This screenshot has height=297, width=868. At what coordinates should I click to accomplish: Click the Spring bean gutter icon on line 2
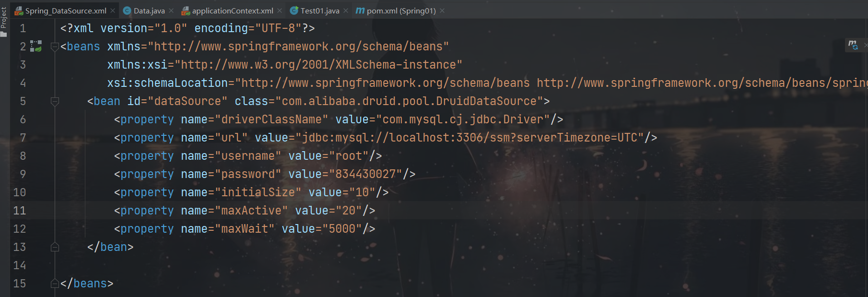pyautogui.click(x=36, y=46)
